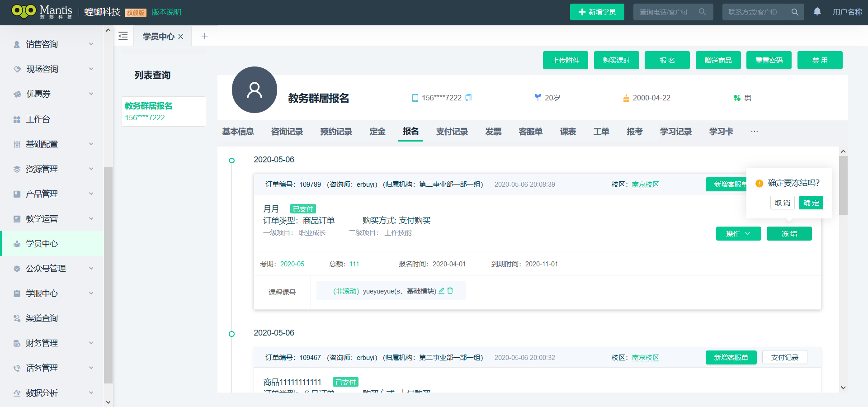Delete the yueyueyue course class
Image resolution: width=868 pixels, height=407 pixels.
(450, 291)
